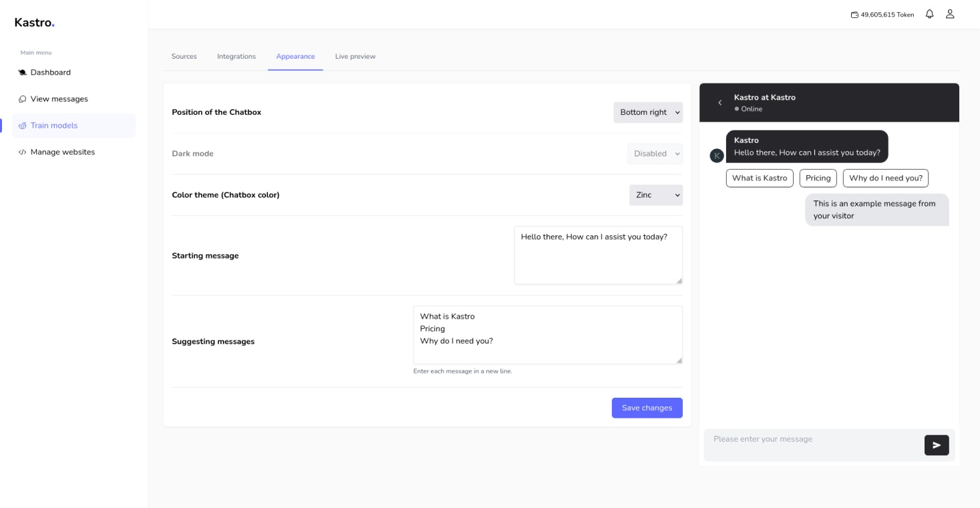Click the View messages chat icon
The height and width of the screenshot is (508, 980).
pos(23,99)
